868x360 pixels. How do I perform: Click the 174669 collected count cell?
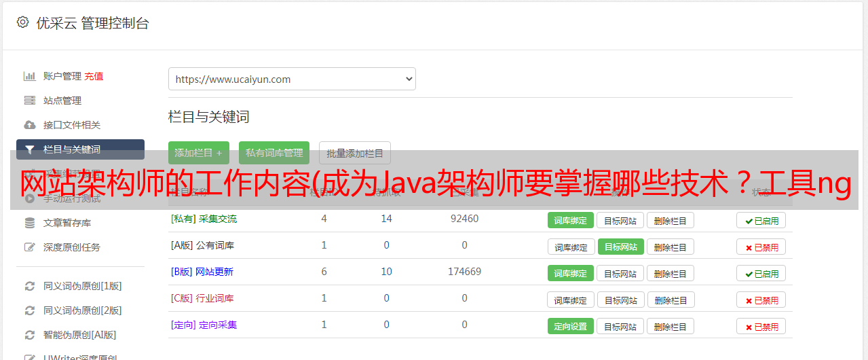(x=464, y=272)
